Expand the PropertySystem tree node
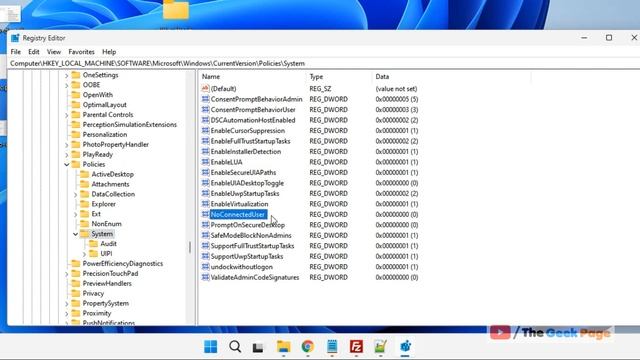The width and height of the screenshot is (640, 360). 67,304
